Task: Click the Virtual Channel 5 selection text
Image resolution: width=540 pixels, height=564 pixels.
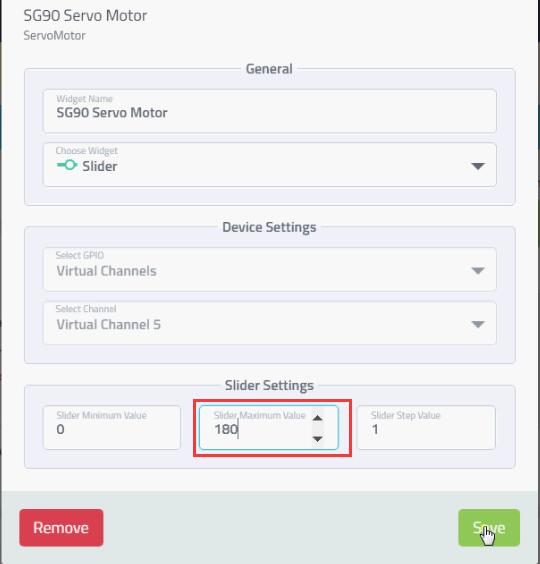Action: click(109, 324)
